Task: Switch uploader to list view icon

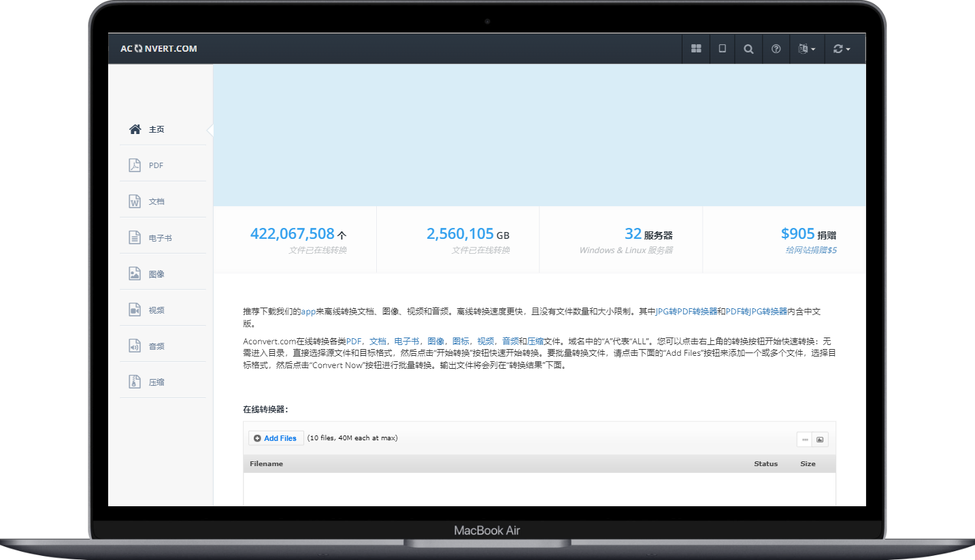Action: [805, 440]
